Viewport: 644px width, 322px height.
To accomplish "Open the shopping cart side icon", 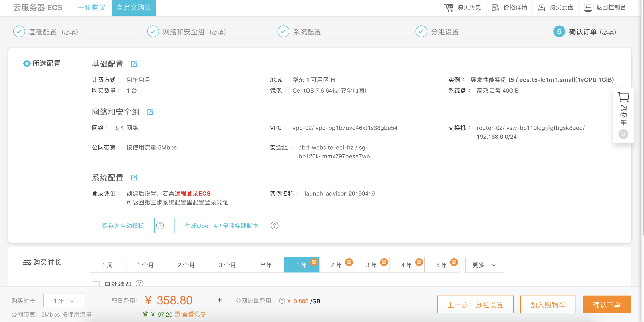I will [623, 97].
